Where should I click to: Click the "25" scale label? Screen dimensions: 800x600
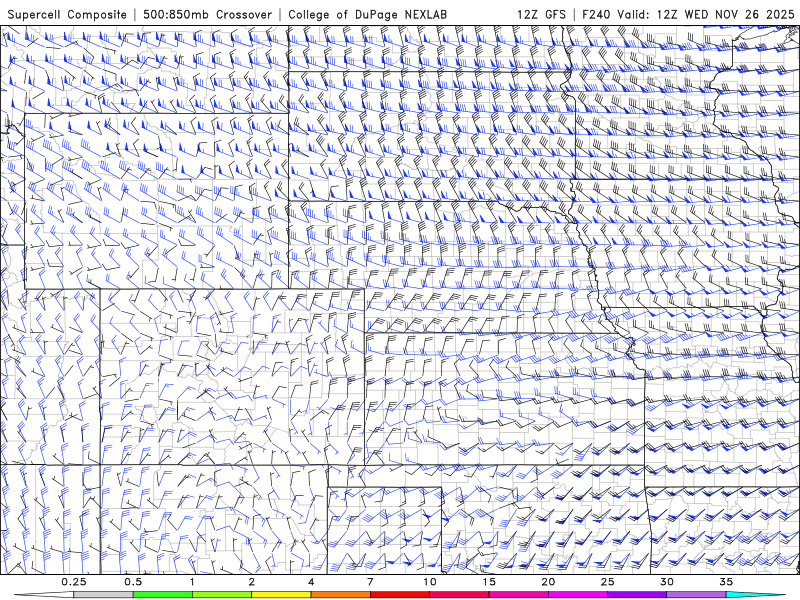[607, 582]
